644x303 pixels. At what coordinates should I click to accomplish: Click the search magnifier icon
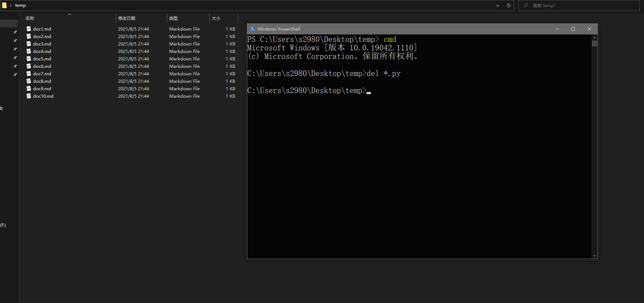click(x=526, y=5)
